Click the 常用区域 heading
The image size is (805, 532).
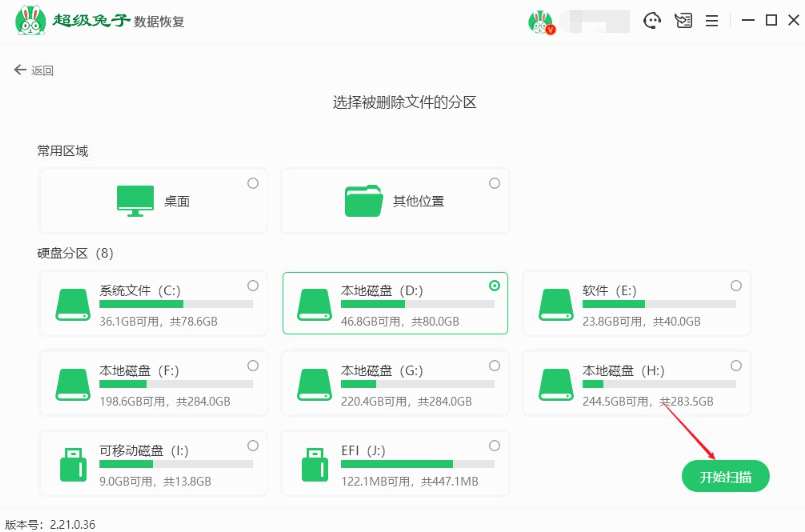[63, 151]
